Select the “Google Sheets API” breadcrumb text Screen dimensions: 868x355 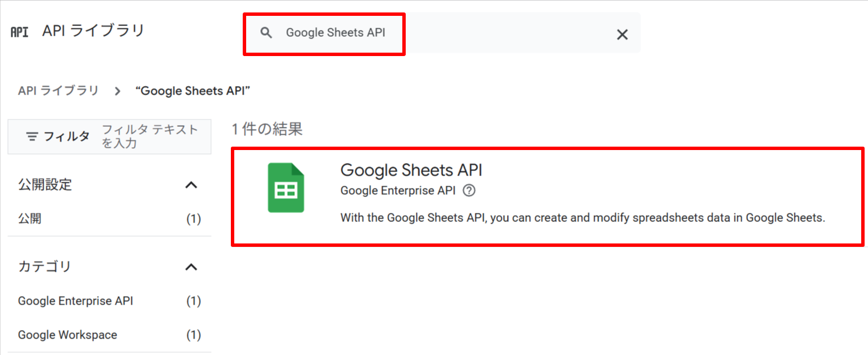(193, 91)
